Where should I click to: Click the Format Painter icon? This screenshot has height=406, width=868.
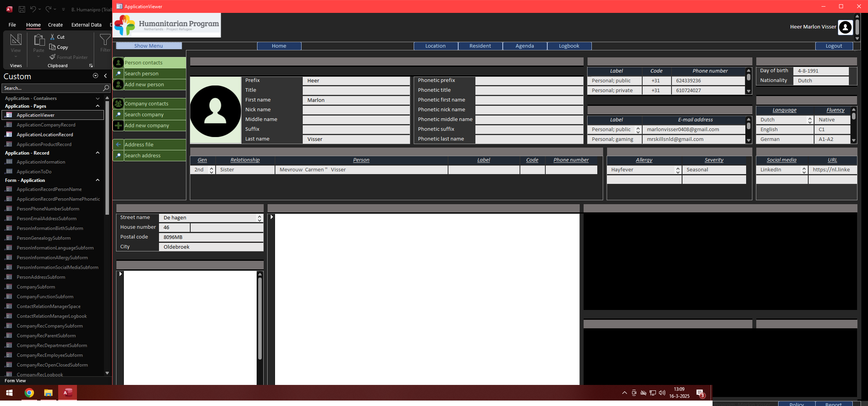coord(52,57)
